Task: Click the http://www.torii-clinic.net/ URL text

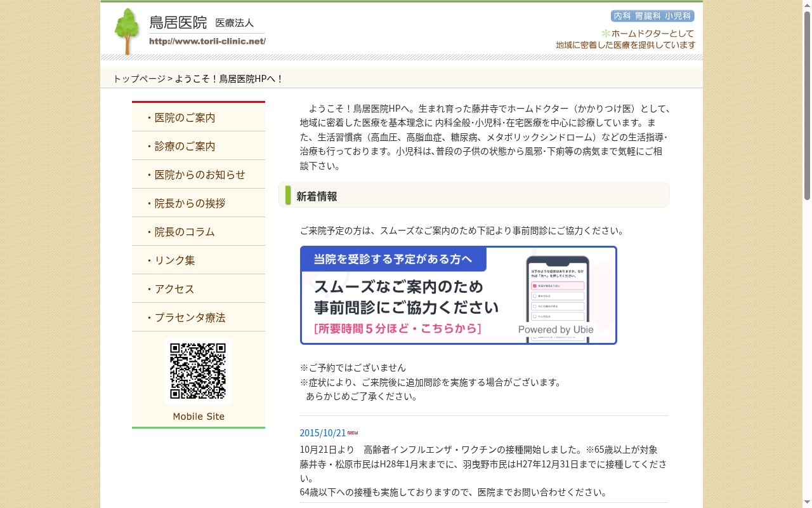Action: pyautogui.click(x=207, y=41)
